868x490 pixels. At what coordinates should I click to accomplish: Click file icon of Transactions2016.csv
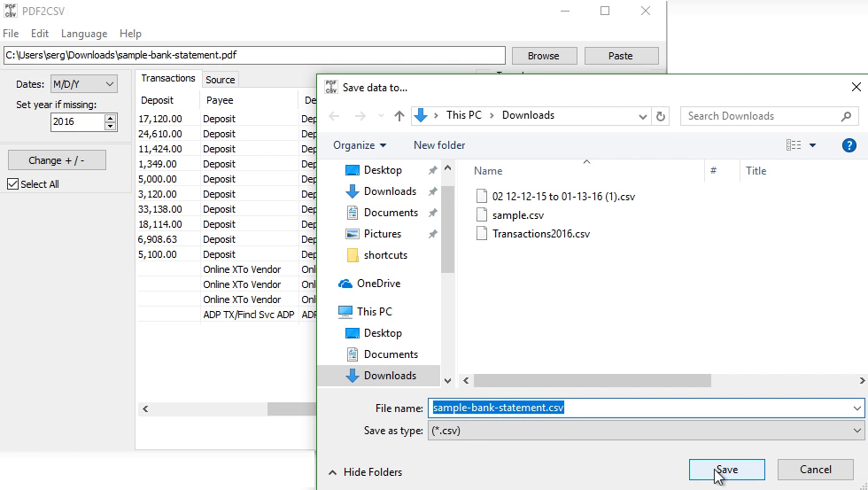482,234
